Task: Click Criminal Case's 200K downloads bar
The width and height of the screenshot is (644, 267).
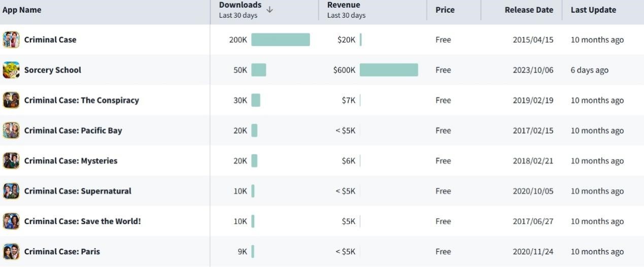Action: point(280,40)
